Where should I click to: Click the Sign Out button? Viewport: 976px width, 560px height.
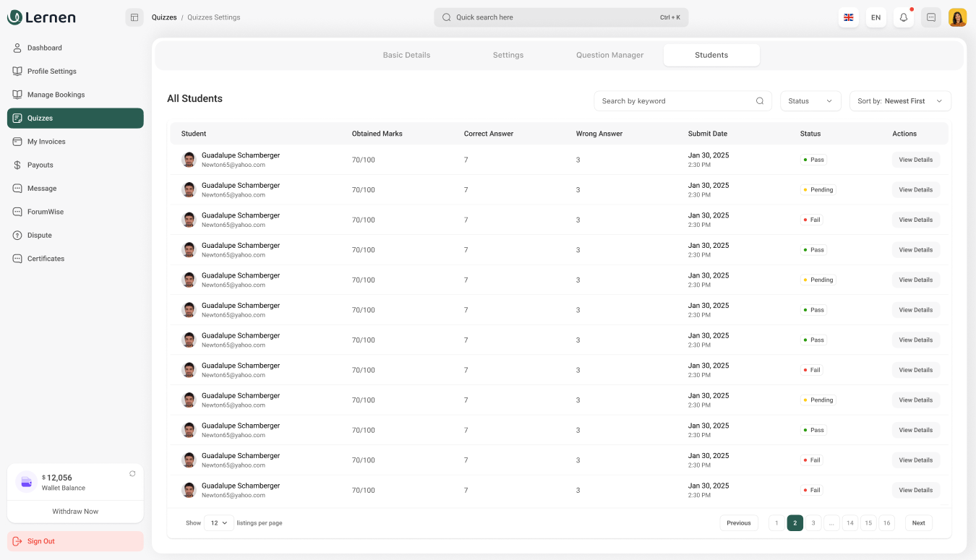point(75,541)
